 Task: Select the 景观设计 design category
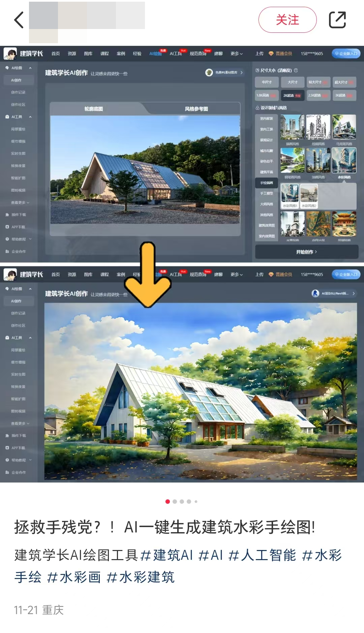point(267,140)
